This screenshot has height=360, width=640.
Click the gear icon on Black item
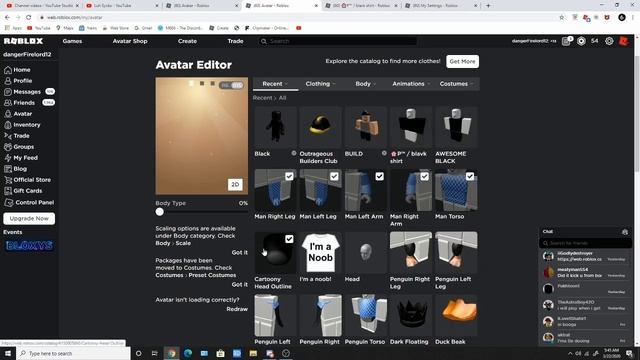[x=293, y=153]
